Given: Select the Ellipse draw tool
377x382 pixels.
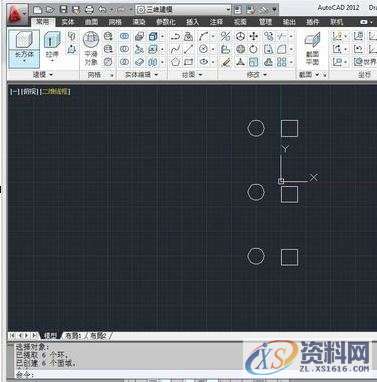Looking at the screenshot, I should (203, 62).
